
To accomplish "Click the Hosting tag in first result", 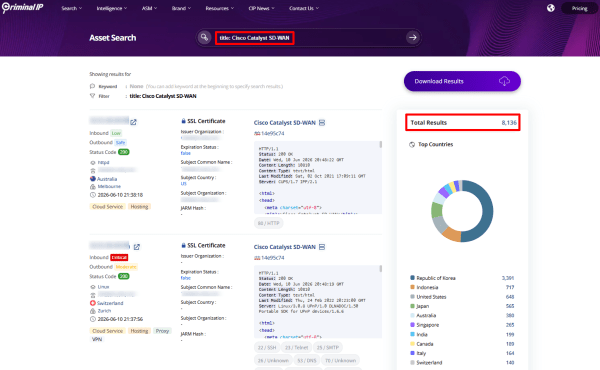I will pos(139,207).
